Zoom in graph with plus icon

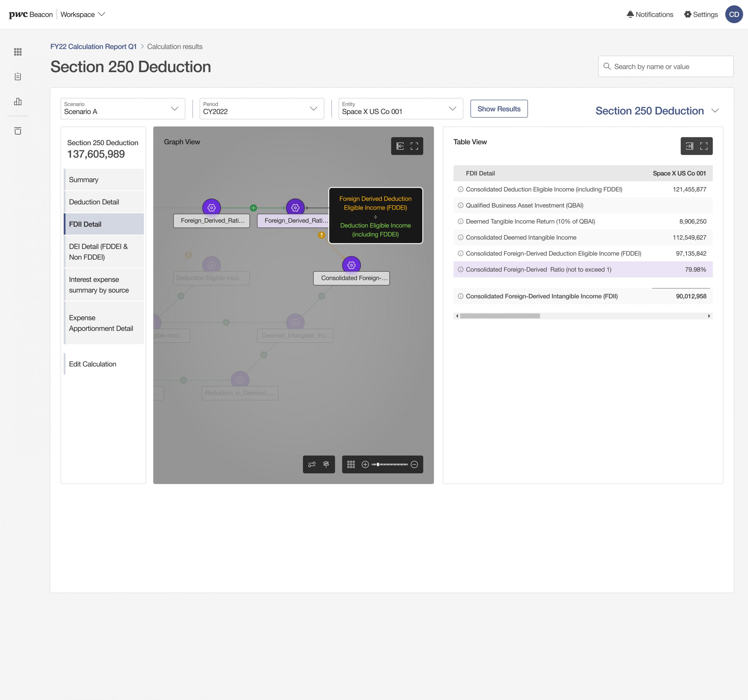click(365, 465)
